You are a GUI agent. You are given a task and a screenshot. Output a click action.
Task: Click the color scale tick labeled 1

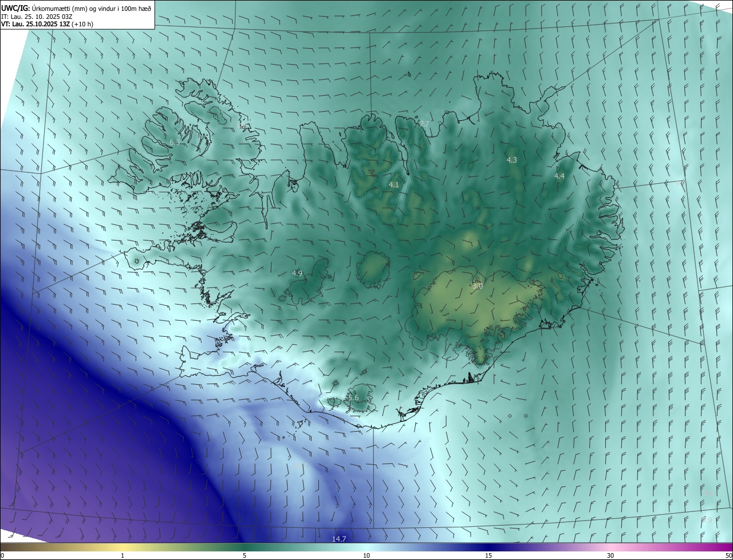(x=123, y=555)
